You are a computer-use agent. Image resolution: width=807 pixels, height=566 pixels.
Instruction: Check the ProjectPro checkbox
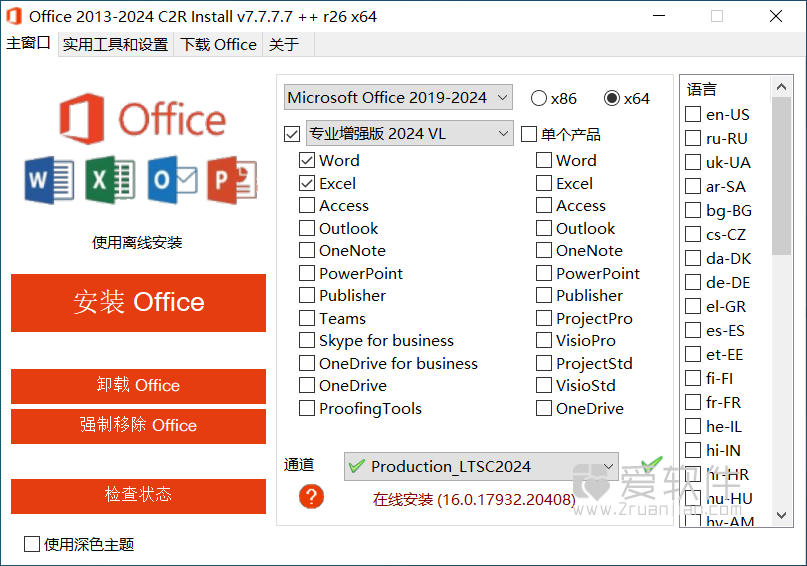(x=544, y=318)
